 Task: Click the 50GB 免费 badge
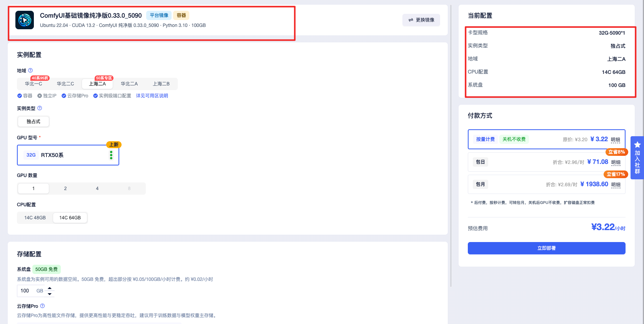(47, 269)
